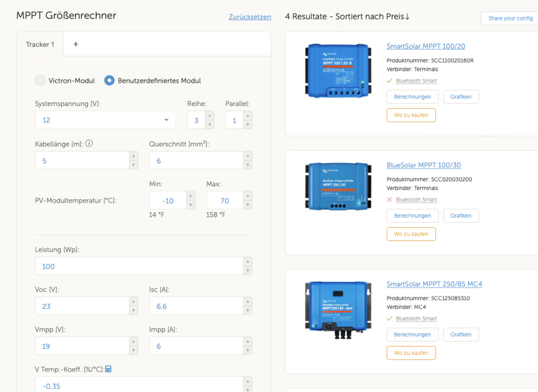Click the Querschnitt input field showing 6

(196, 161)
